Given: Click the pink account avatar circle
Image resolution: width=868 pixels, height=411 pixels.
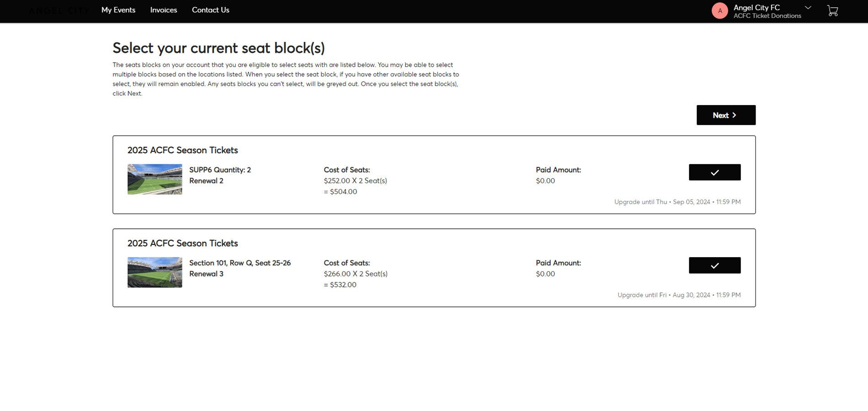Looking at the screenshot, I should coord(720,11).
